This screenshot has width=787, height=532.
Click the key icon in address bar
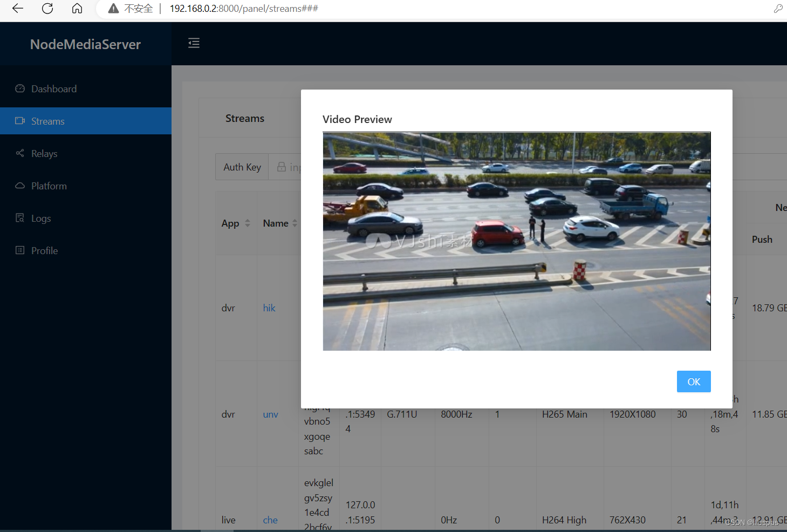click(x=778, y=9)
